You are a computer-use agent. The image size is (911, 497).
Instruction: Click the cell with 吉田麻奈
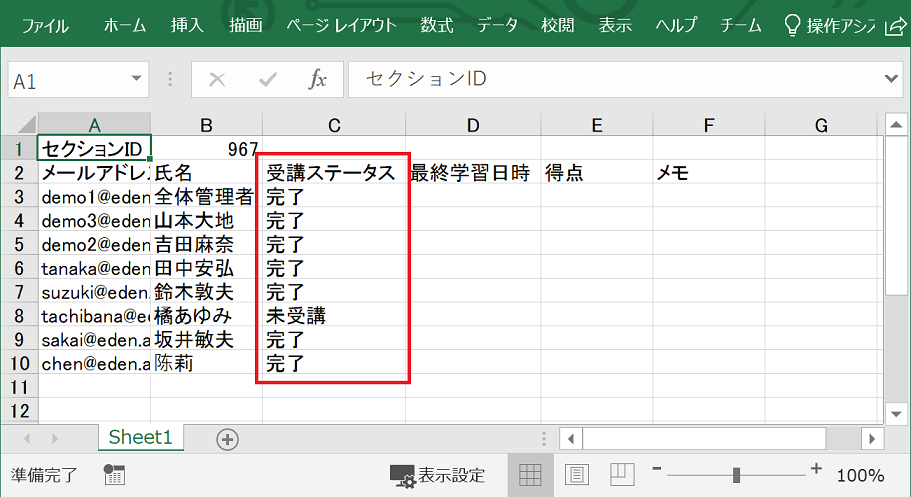206,244
